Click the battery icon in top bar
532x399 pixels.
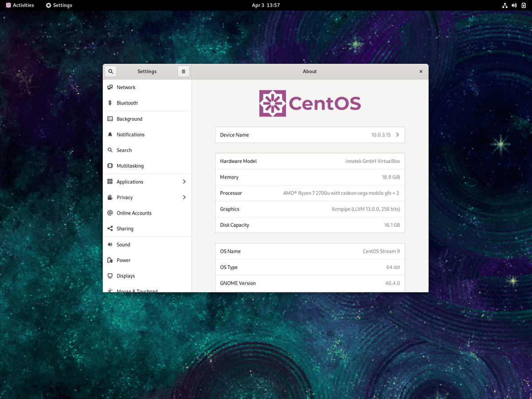(524, 5)
